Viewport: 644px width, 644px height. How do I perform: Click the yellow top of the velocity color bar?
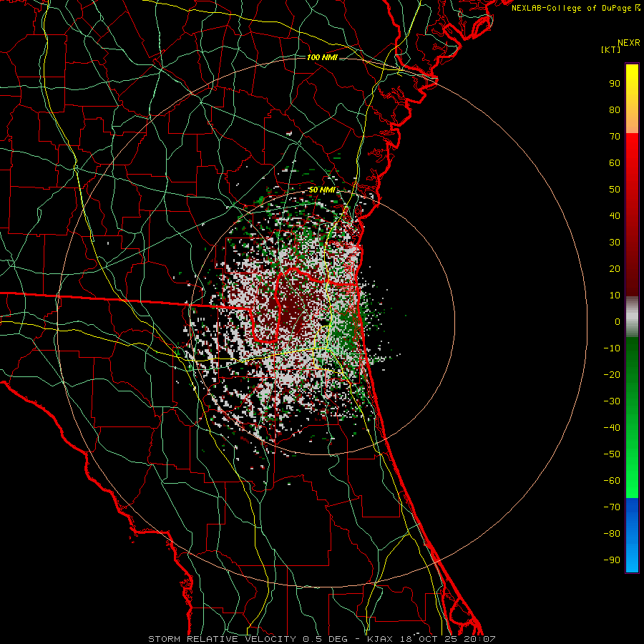[632, 98]
